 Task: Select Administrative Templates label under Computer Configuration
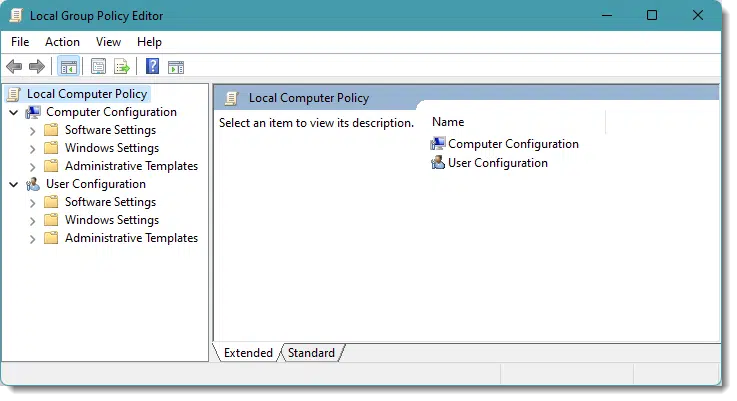132,166
